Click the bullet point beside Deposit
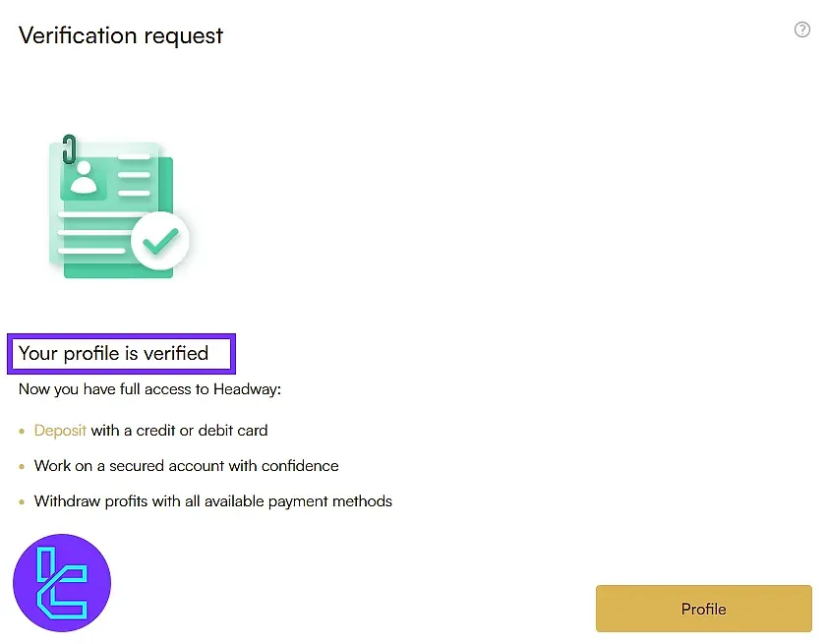The width and height of the screenshot is (827, 644). (x=22, y=431)
